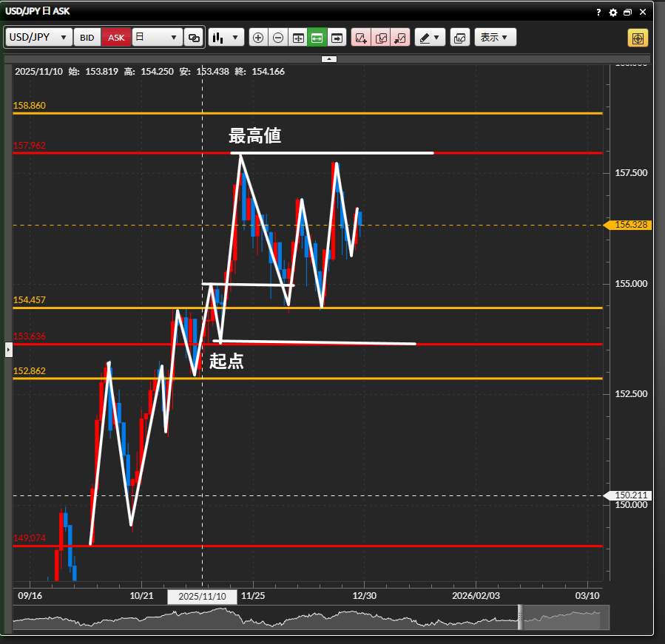Viewport: 665px width, 644px height.
Task: Click the reset chart scale icon
Action: pyautogui.click(x=298, y=38)
